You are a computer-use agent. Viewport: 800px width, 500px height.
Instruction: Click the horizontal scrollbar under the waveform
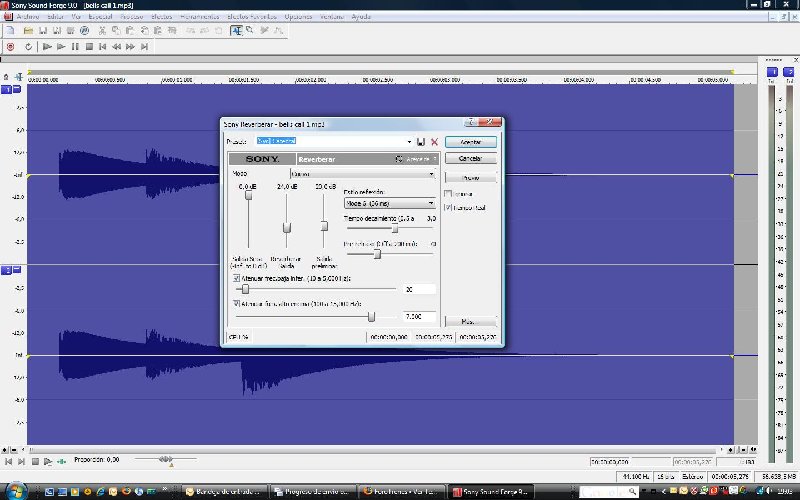pos(374,450)
